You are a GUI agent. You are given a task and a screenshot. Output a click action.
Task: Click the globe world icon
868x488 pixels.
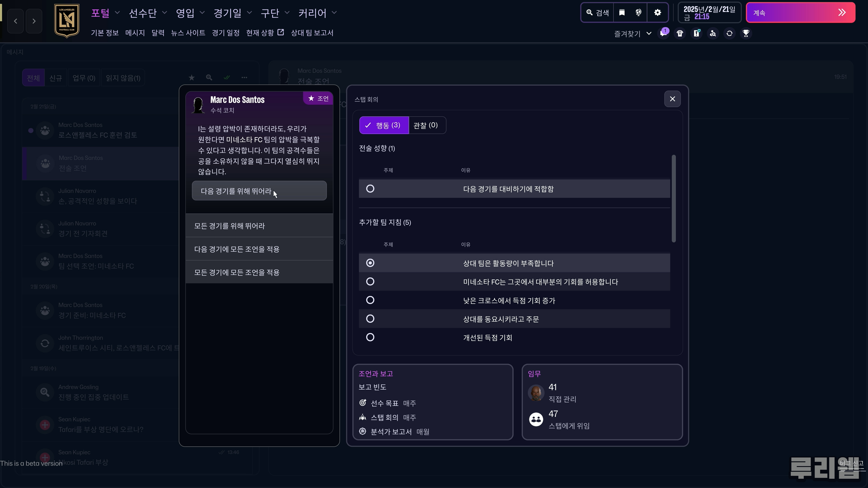638,12
